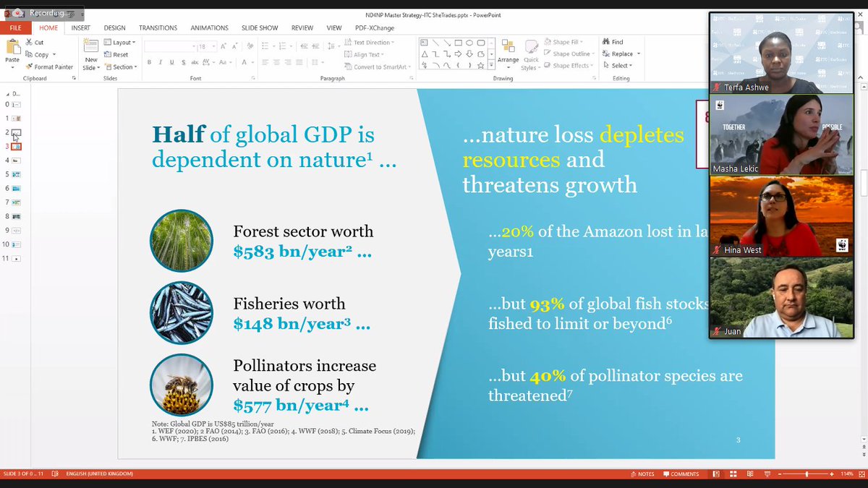
Task: Click Terfa Ashwe video tile
Action: [x=781, y=53]
